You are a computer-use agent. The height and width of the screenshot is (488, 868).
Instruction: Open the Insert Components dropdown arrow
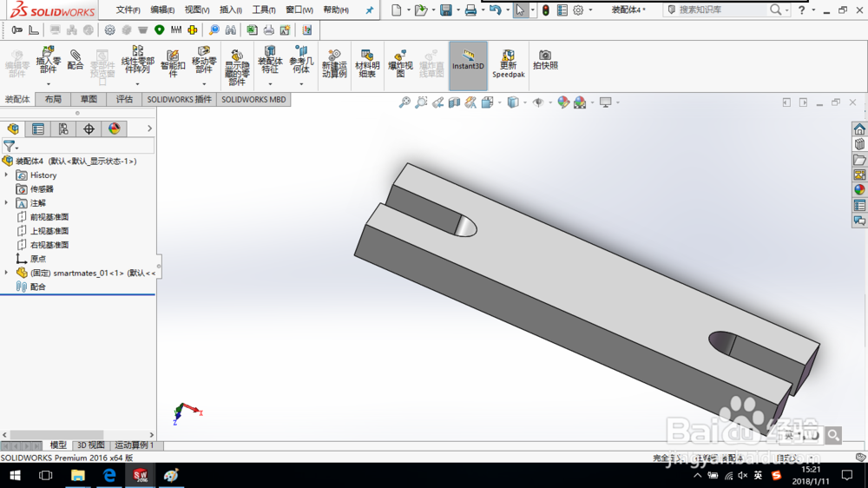pyautogui.click(x=48, y=84)
